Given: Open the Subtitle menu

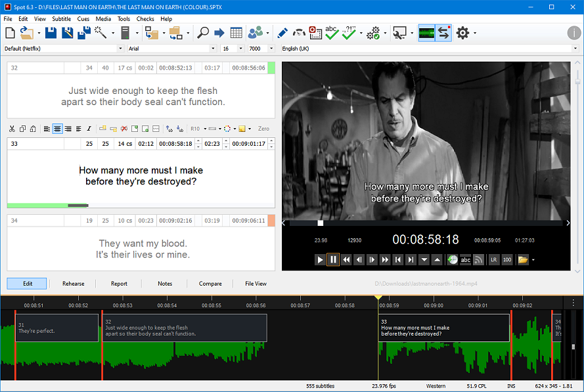Looking at the screenshot, I should click(x=62, y=18).
